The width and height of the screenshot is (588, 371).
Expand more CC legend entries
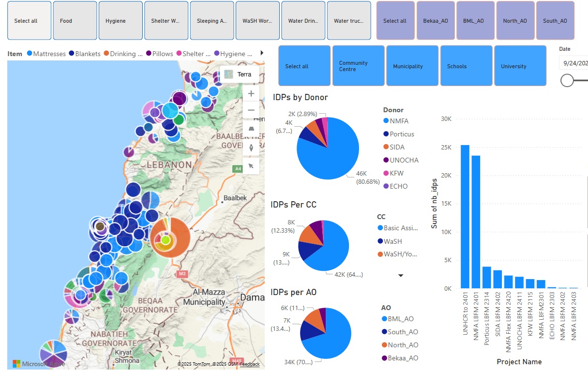(401, 275)
